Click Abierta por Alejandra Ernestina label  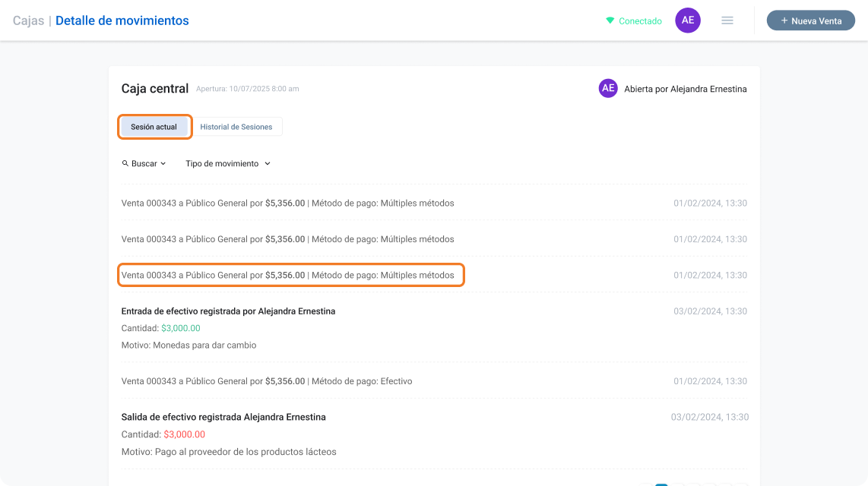coord(686,89)
